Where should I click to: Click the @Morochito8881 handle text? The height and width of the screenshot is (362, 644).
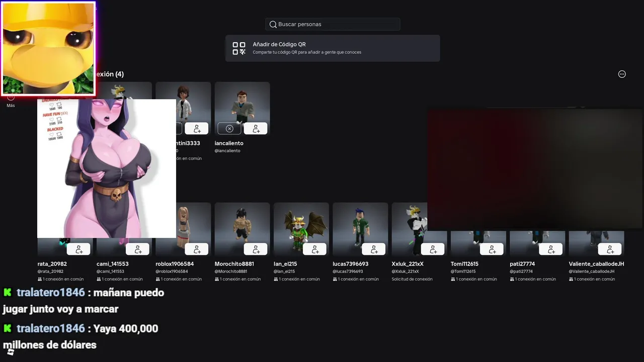pos(231,271)
